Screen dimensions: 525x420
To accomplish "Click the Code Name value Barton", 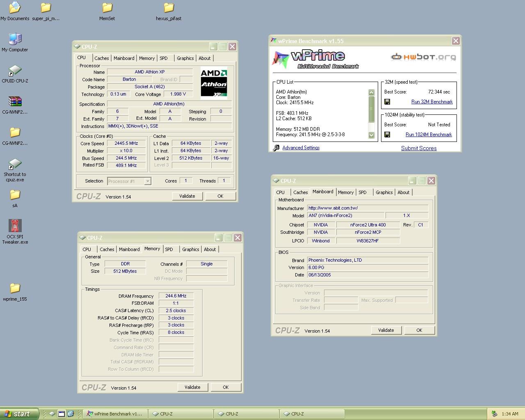I will 129,79.
